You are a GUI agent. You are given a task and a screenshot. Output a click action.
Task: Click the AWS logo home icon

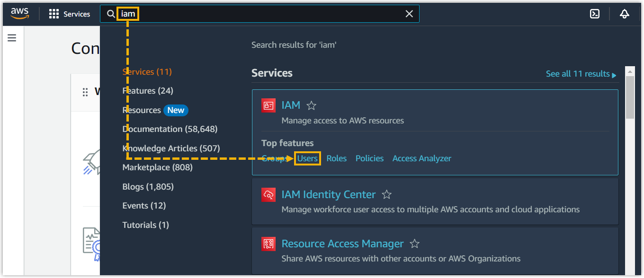point(20,14)
